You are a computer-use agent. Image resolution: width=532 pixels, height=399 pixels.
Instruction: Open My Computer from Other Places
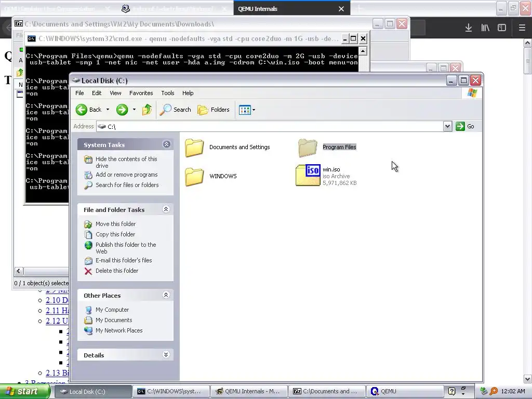112,310
